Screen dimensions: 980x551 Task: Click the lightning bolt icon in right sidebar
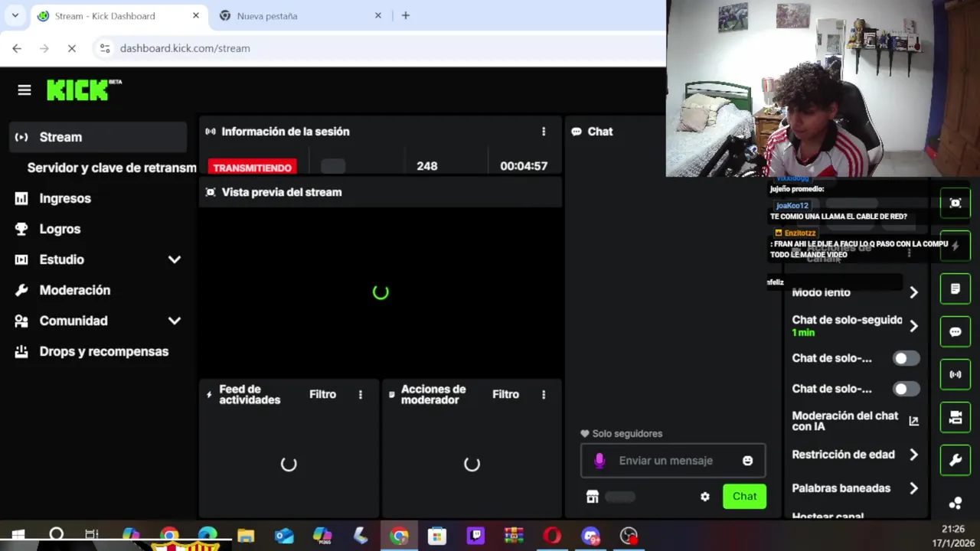pyautogui.click(x=955, y=246)
